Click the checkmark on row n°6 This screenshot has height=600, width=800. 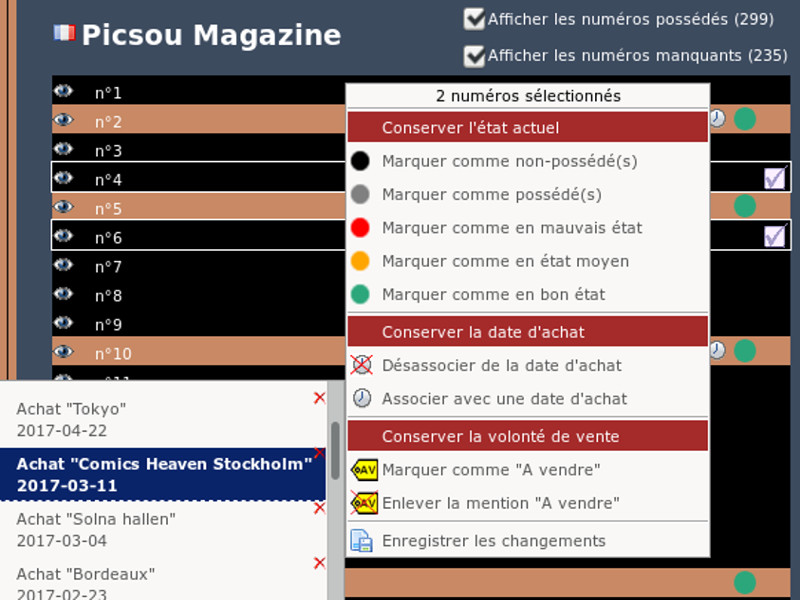(x=774, y=236)
